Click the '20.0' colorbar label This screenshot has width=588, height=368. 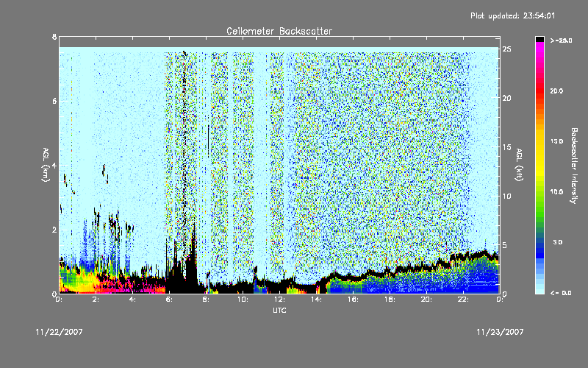coord(556,91)
